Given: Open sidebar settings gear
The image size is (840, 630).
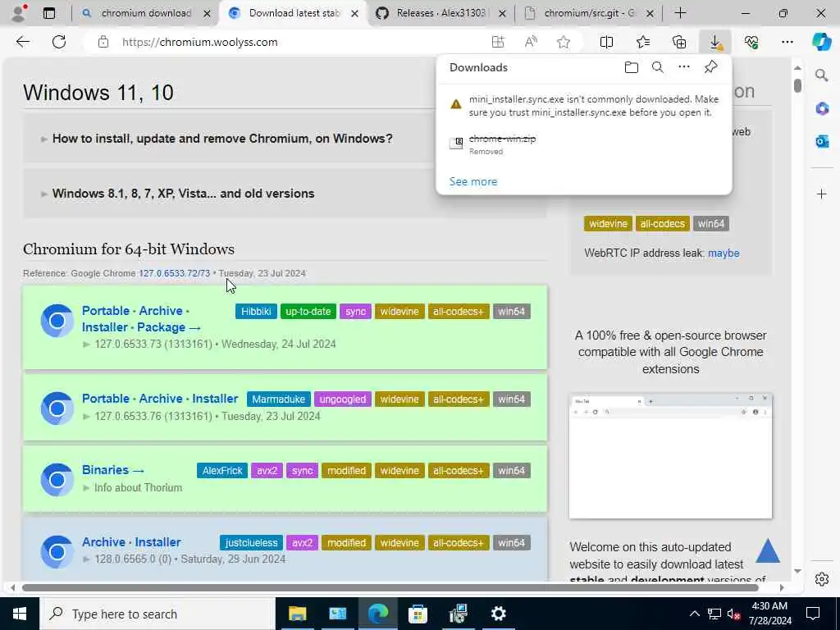Looking at the screenshot, I should (821, 579).
